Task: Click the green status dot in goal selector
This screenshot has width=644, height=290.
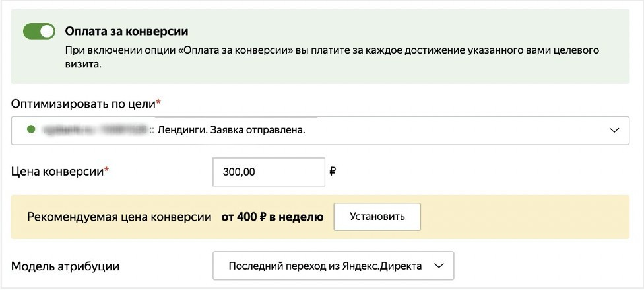Action: click(30, 130)
